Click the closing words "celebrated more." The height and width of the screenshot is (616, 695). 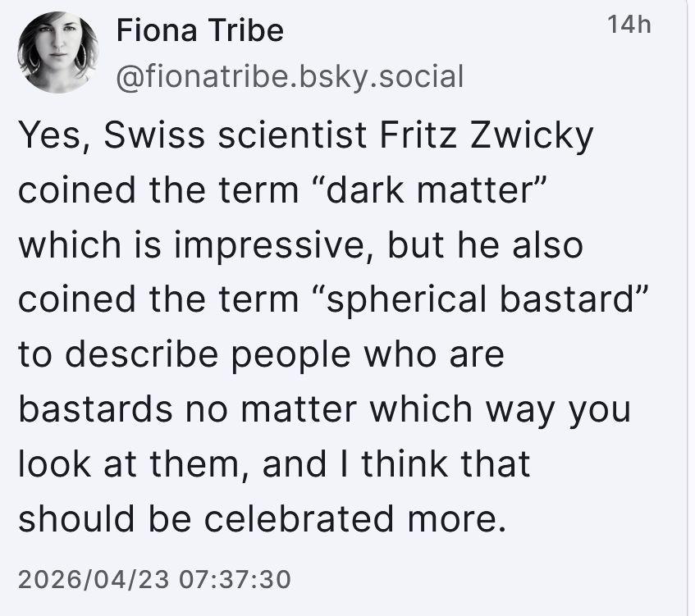click(355, 519)
